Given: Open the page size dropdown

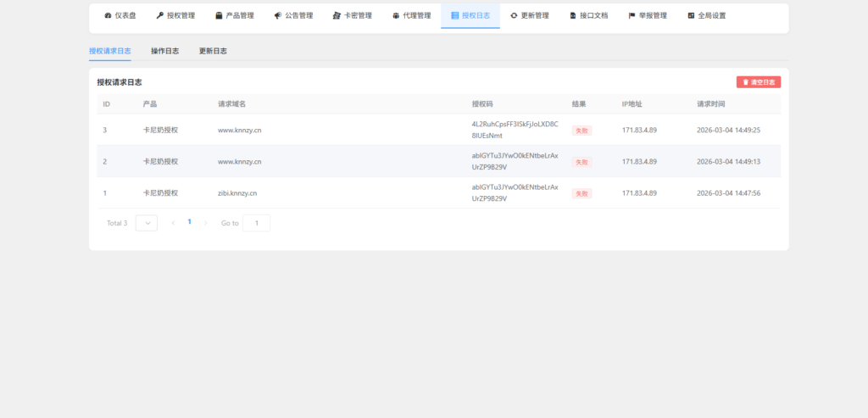Looking at the screenshot, I should [146, 223].
